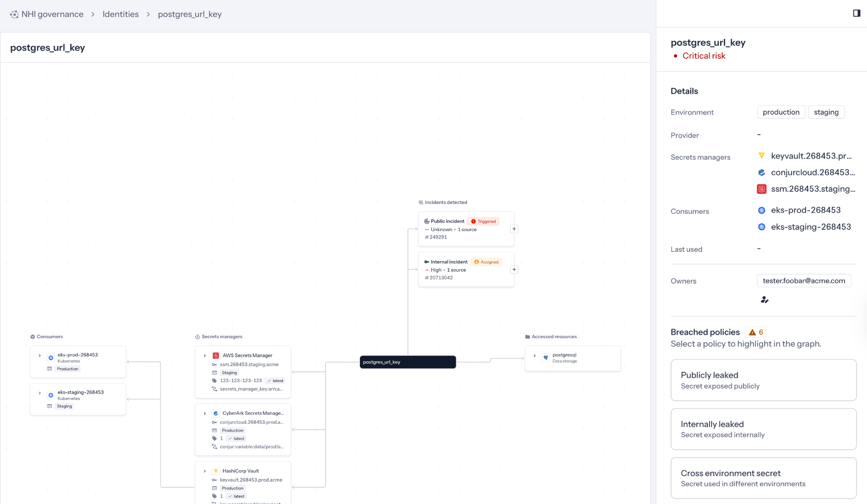Screen dimensions: 867x504
Task: Expand the CyberArk Secrets Manager node
Action: (x=205, y=413)
